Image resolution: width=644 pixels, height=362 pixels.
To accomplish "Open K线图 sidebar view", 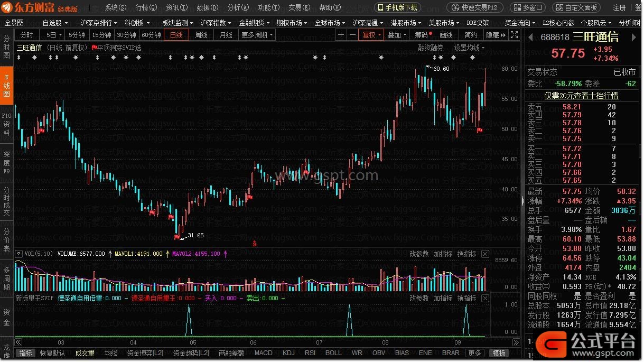I will tap(6, 86).
